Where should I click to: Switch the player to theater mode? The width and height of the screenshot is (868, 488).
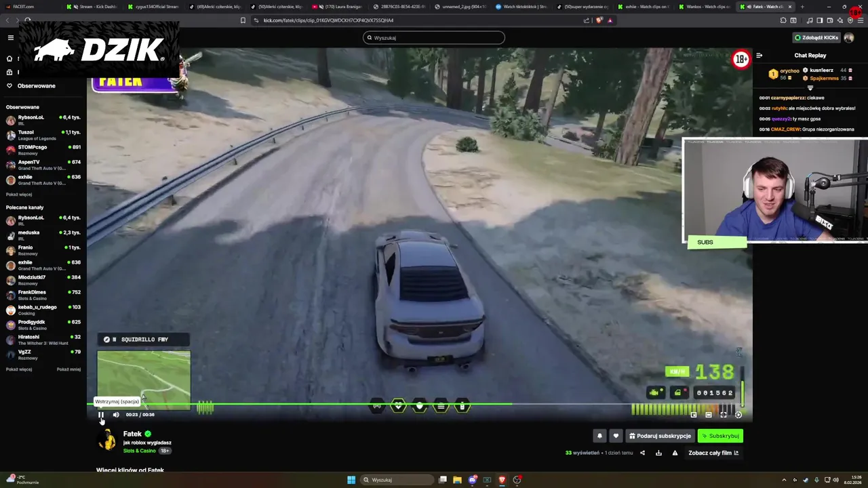(x=709, y=415)
